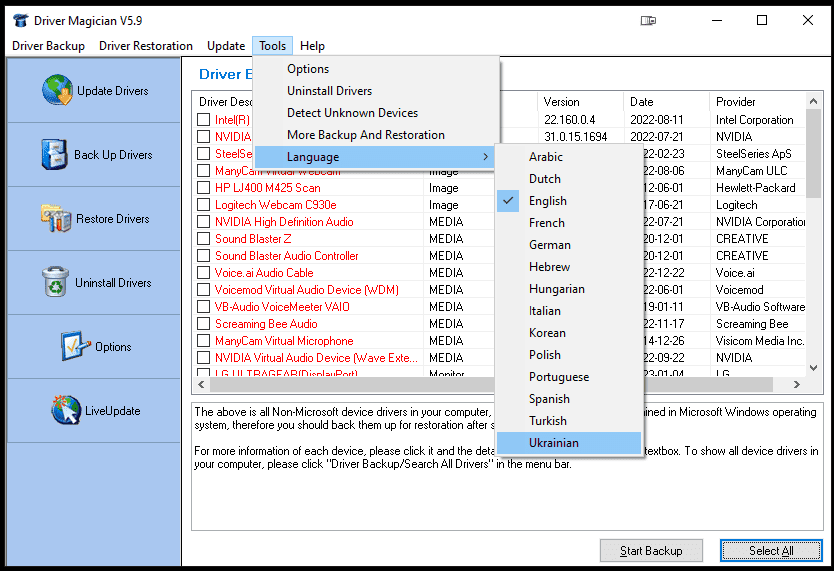Check the VB-Audio VoiceMeeter VAIO checkbox

point(203,307)
